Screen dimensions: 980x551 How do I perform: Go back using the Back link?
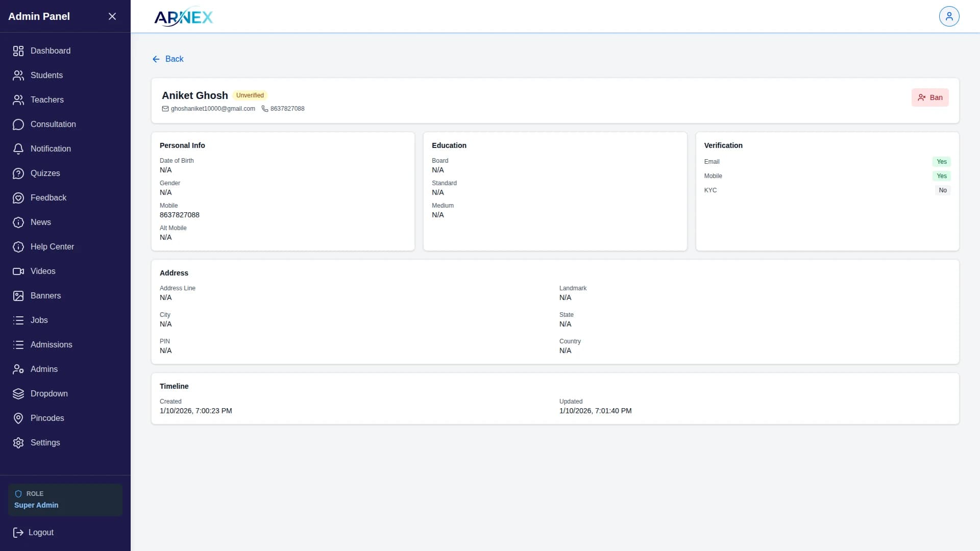(168, 59)
